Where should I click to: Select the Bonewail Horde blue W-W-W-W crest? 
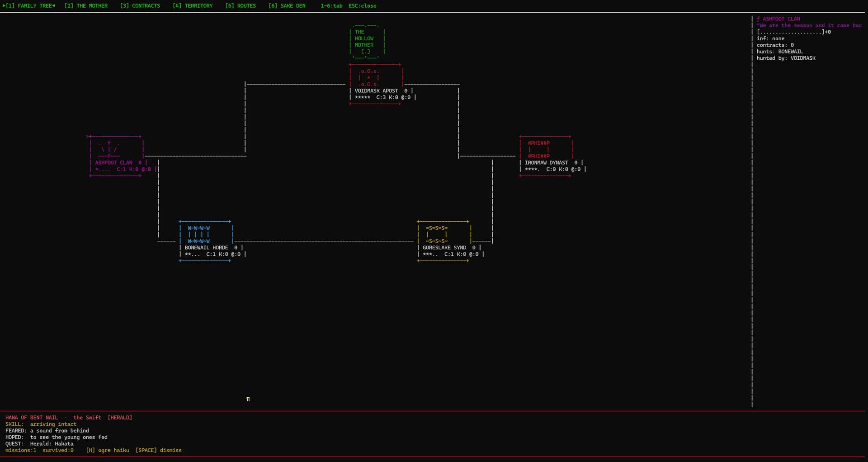coord(198,234)
